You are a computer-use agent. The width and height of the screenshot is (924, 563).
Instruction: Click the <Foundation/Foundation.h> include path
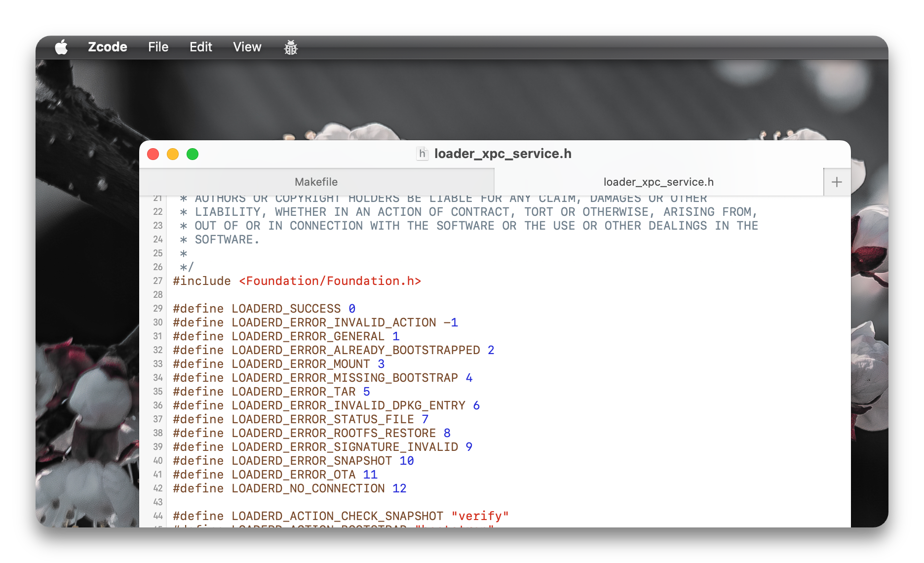(330, 281)
